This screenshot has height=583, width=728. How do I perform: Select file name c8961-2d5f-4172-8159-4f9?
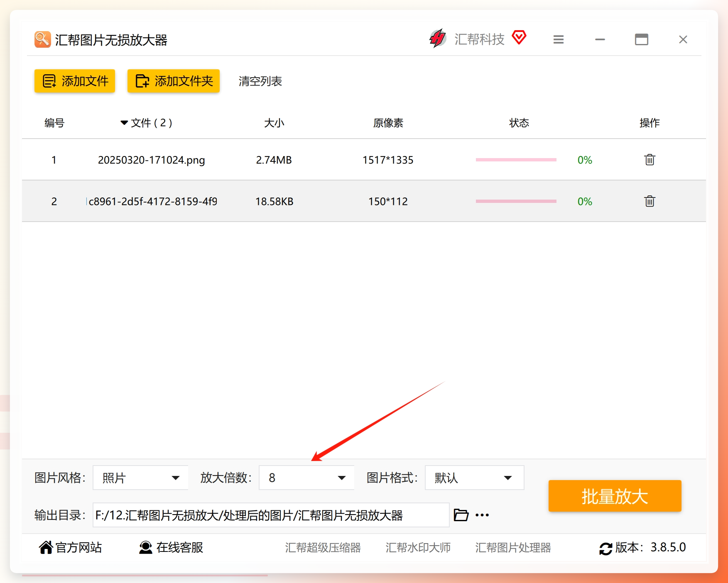[x=152, y=201]
